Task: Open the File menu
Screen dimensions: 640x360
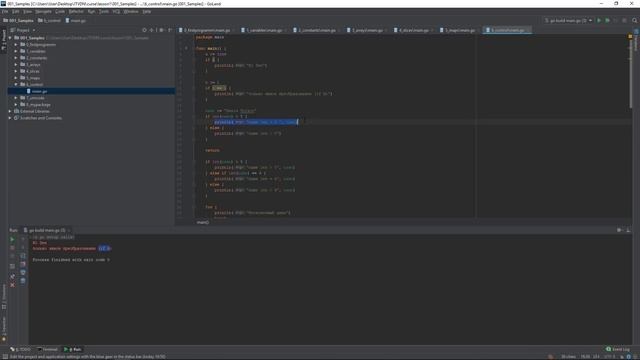Action: coord(5,11)
